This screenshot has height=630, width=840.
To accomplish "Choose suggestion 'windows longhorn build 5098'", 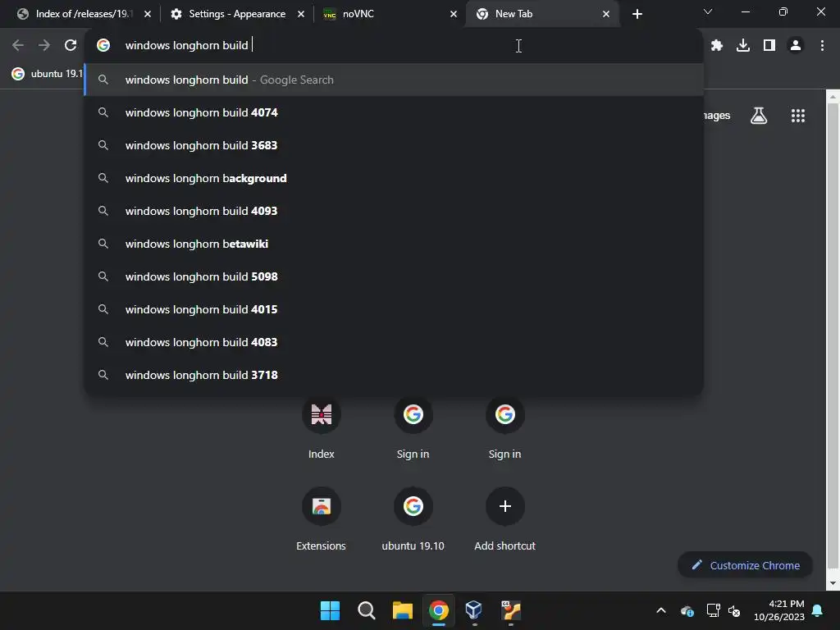I will 395,276.
